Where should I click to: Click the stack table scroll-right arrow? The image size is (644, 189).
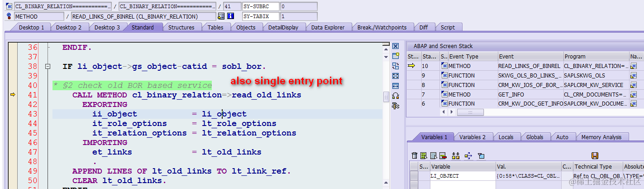coord(451,112)
